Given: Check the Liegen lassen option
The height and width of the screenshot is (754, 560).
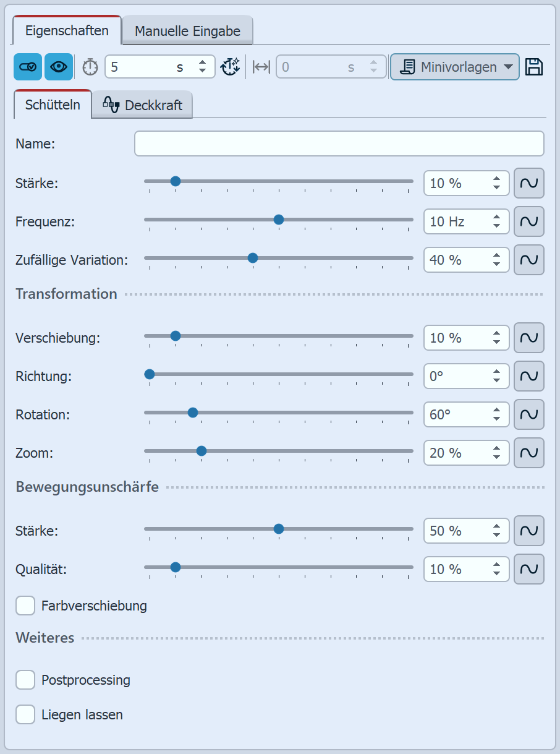Looking at the screenshot, I should (x=25, y=714).
